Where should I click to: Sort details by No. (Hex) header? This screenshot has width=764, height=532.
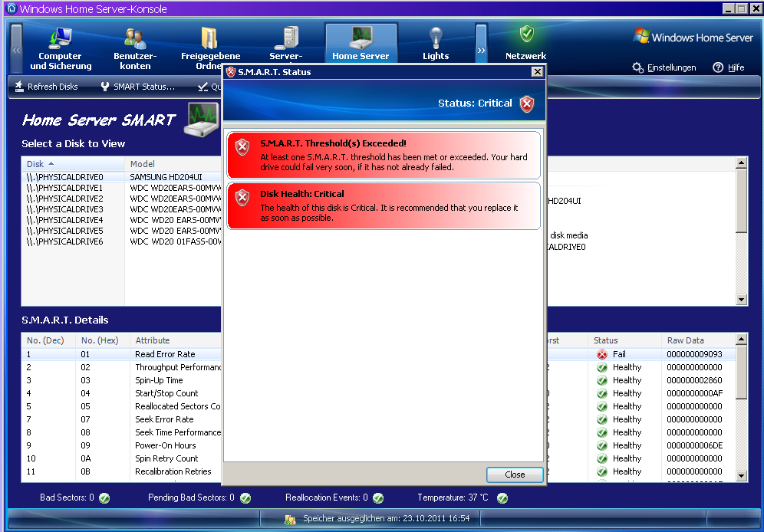pyautogui.click(x=102, y=340)
